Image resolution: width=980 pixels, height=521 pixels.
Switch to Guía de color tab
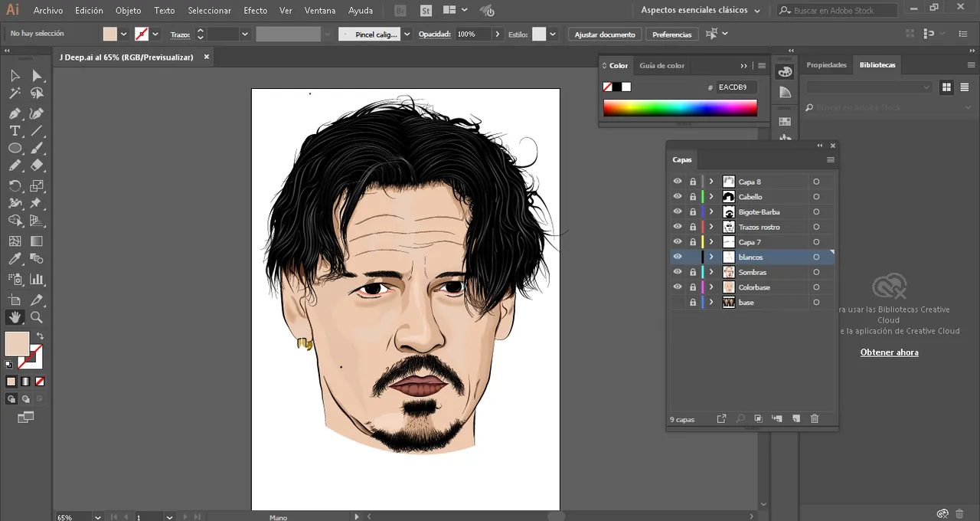coord(662,66)
